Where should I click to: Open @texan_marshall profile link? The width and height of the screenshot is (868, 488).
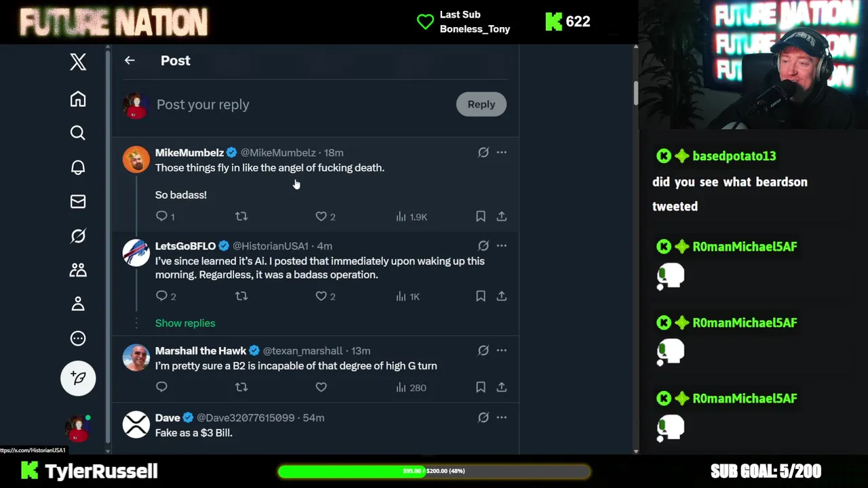[x=302, y=350]
